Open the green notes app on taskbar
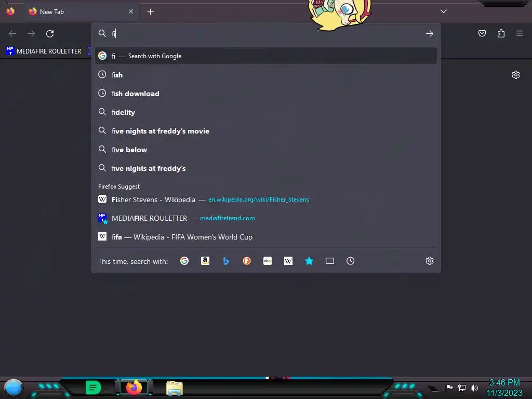532x399 pixels. coord(94,388)
